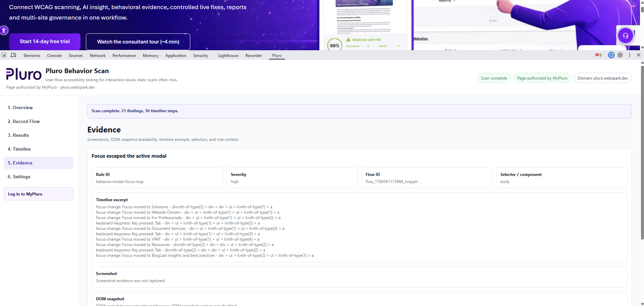Open the Lighthouse tab
Viewport: 644px width, 306px height.
pyautogui.click(x=228, y=56)
